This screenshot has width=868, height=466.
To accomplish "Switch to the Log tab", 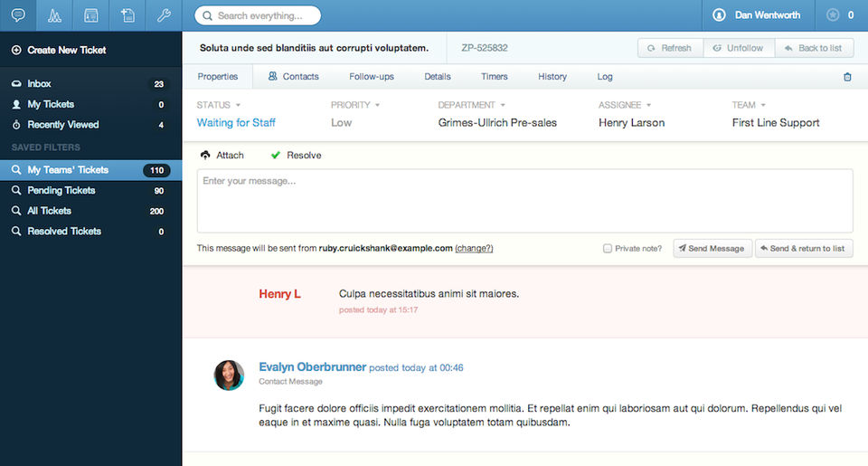I will pos(605,77).
